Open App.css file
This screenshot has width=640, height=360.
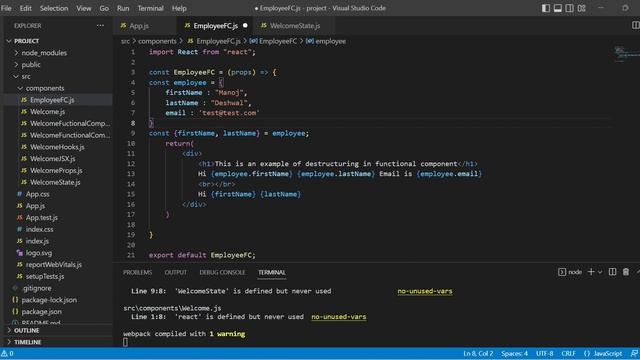tap(37, 194)
